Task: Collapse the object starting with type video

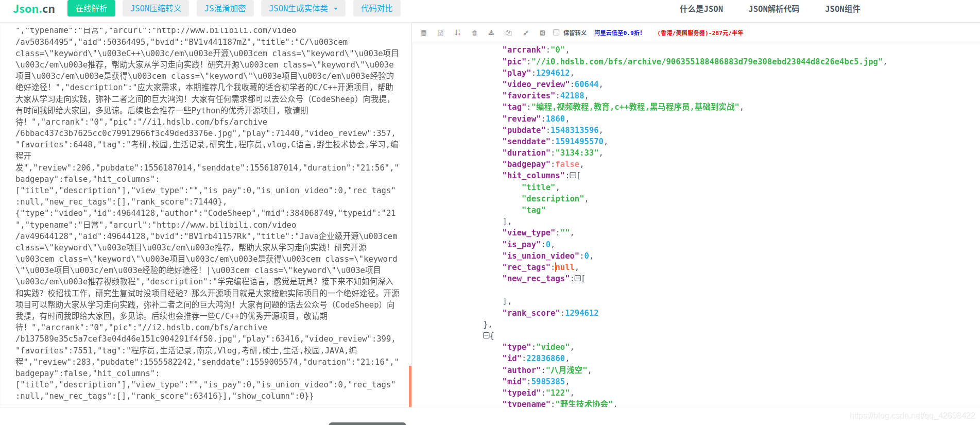Action: [x=486, y=335]
